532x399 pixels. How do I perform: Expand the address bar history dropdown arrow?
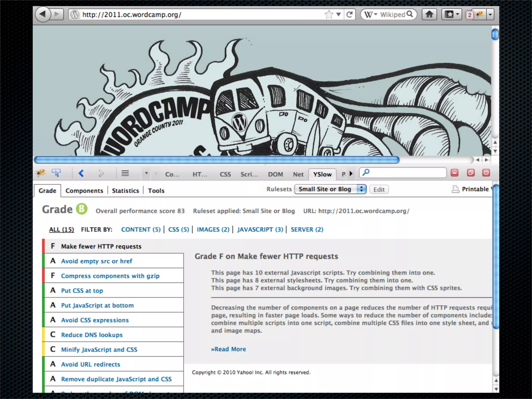(x=338, y=14)
